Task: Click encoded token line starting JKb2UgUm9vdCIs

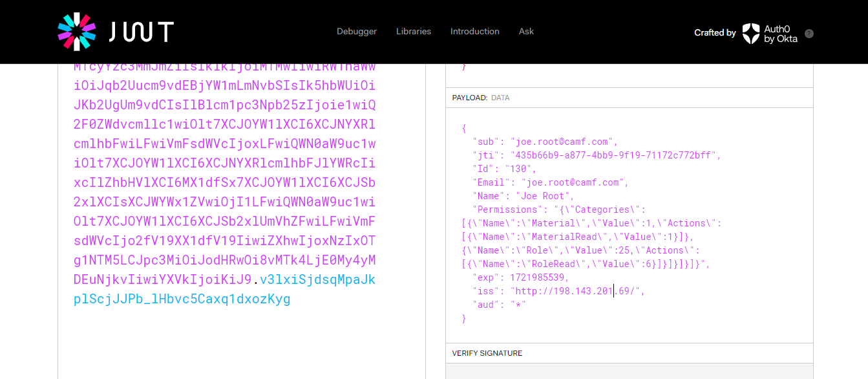Action: click(x=224, y=105)
